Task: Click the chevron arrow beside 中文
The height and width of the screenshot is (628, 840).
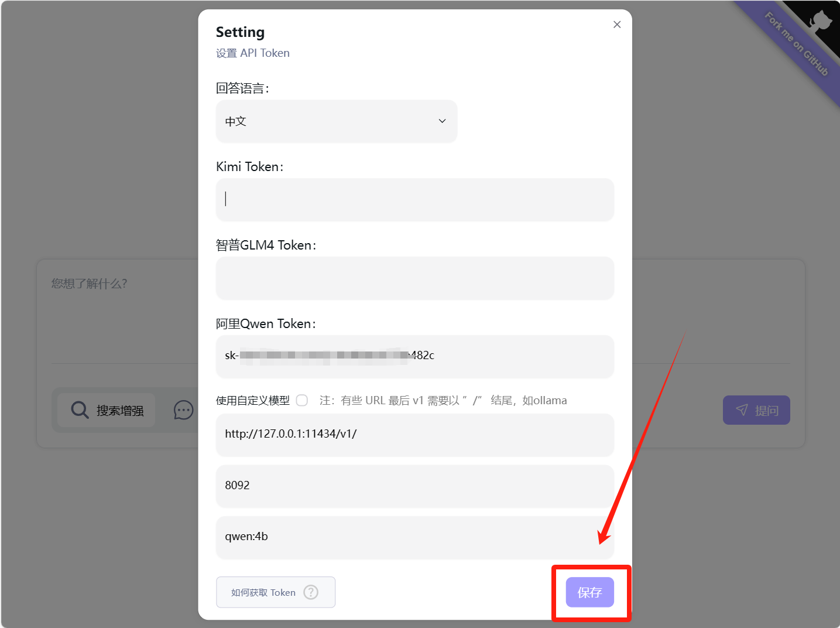Action: 442,121
